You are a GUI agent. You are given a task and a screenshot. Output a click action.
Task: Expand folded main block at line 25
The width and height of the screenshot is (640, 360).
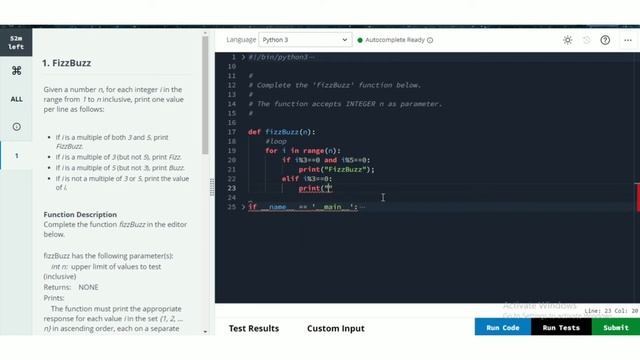pos(243,207)
